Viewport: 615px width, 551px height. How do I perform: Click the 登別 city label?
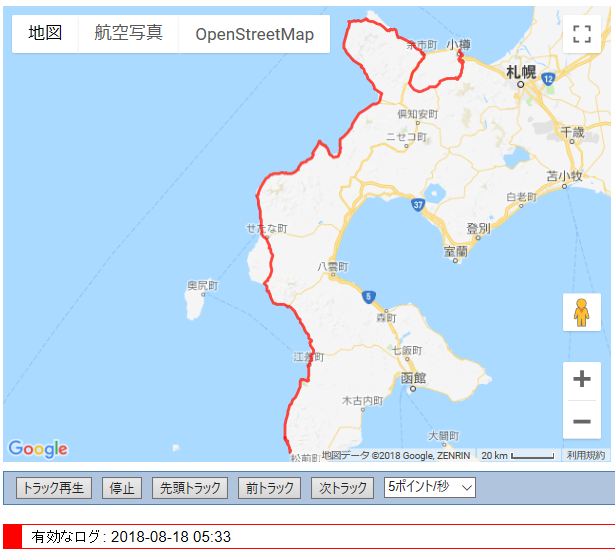click(x=478, y=228)
